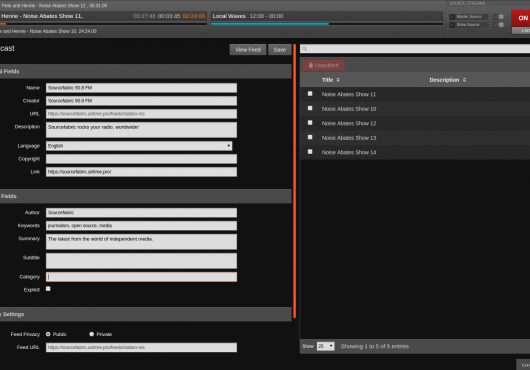Click the podcast URL field
Screen dimensions: 530x370
coord(141,114)
